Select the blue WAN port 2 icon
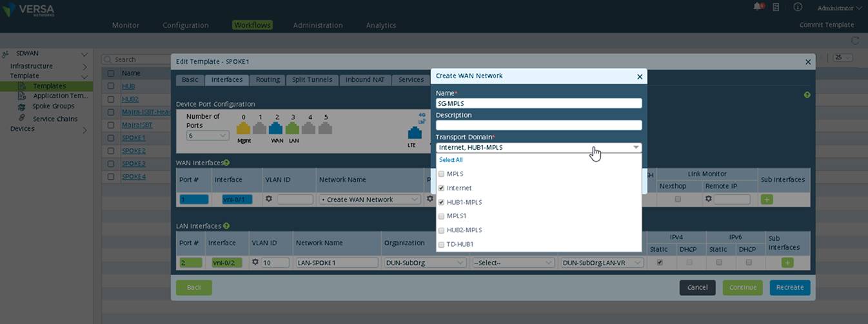The width and height of the screenshot is (868, 324). tap(277, 128)
